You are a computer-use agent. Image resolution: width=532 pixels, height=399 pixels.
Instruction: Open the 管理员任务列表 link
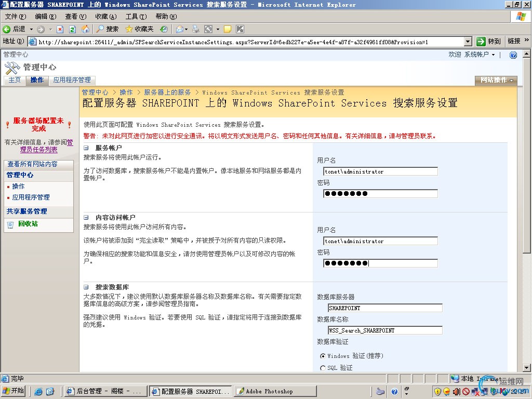46,146
